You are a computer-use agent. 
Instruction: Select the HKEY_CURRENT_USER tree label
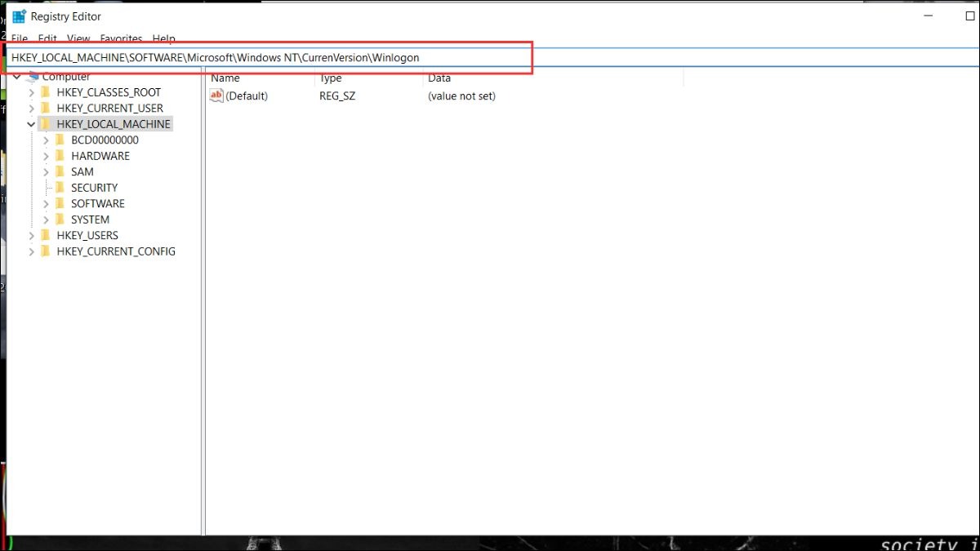pos(109,108)
